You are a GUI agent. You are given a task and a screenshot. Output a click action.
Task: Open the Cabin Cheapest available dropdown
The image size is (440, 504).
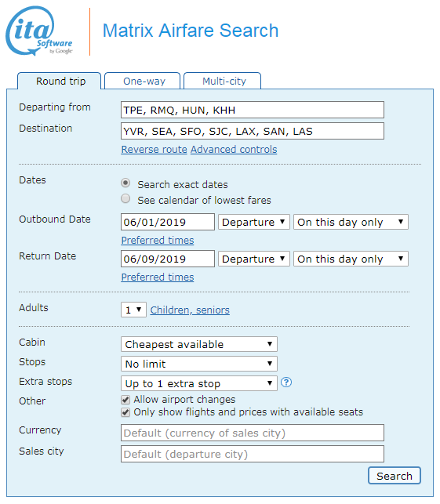[198, 344]
